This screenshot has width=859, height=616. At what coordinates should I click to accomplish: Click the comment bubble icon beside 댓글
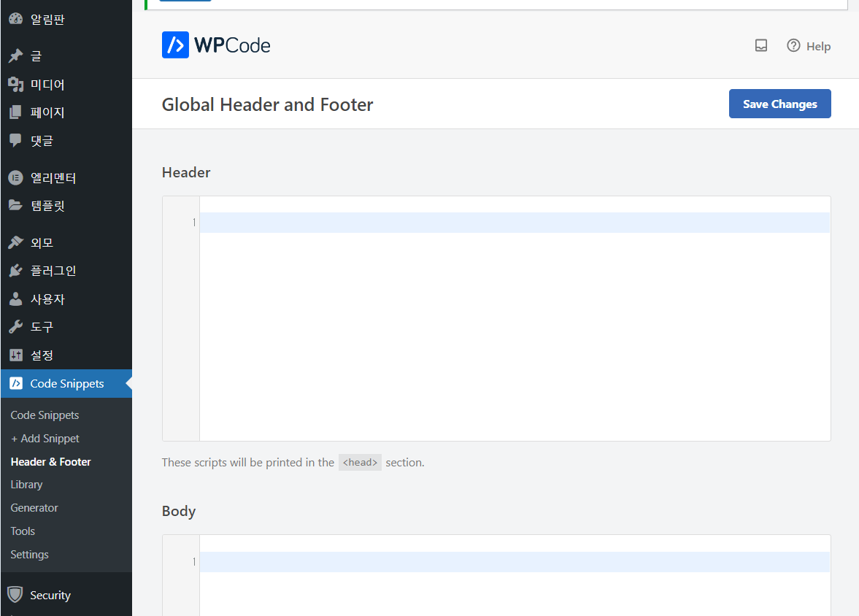tap(16, 140)
